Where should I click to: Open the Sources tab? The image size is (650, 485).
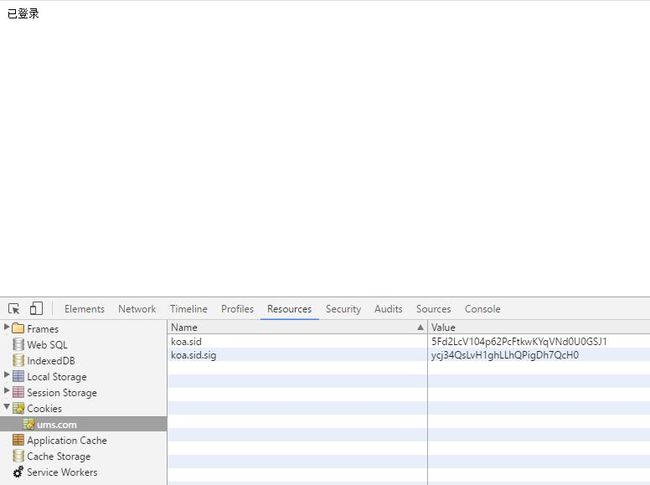click(x=433, y=309)
